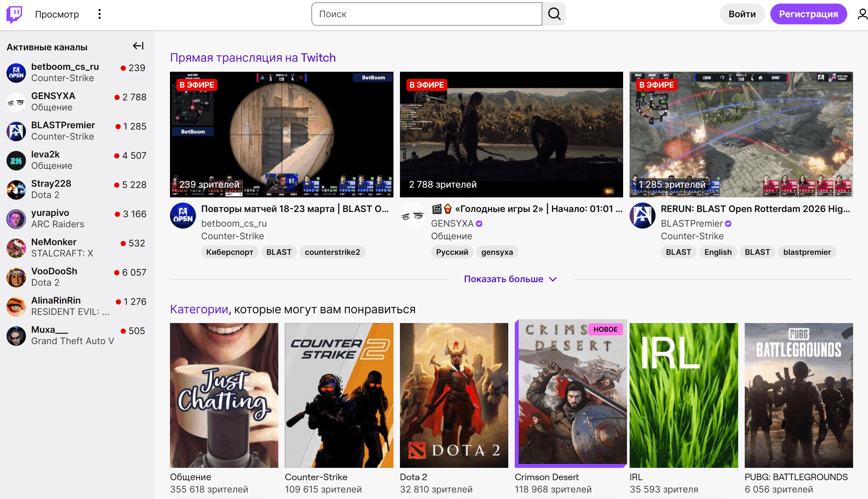The image size is (868, 499).
Task: Click the BLASTPremier avatar in the sidebar
Action: click(16, 131)
